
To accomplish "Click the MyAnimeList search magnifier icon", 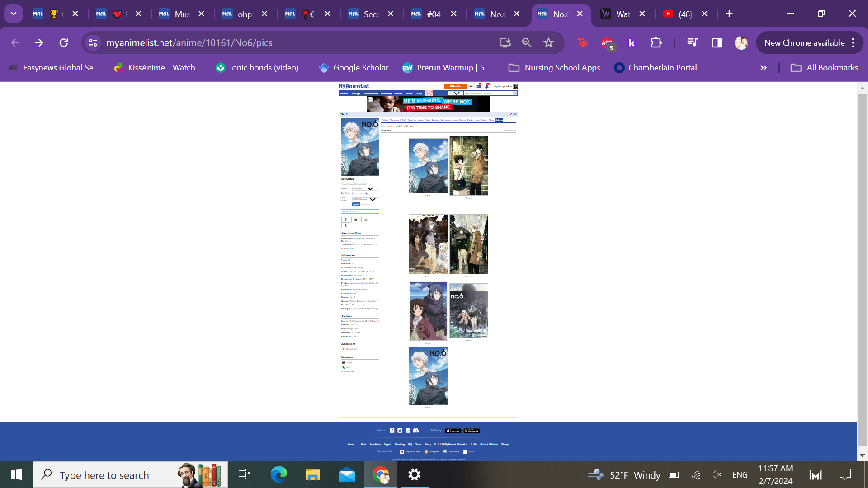I will click(515, 93).
